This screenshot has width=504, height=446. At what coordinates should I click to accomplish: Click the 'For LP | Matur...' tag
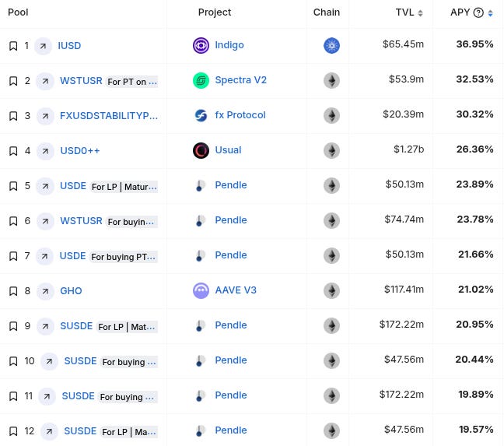click(124, 187)
